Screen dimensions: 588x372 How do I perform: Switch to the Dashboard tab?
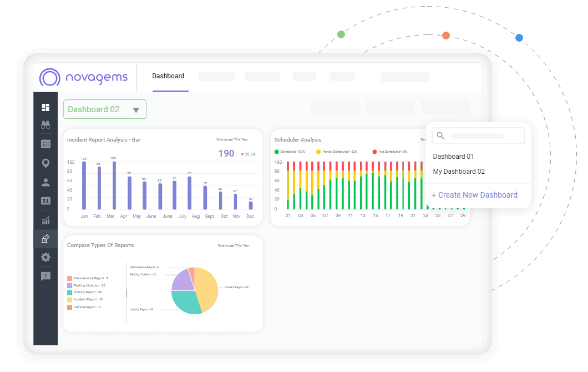[x=168, y=76]
